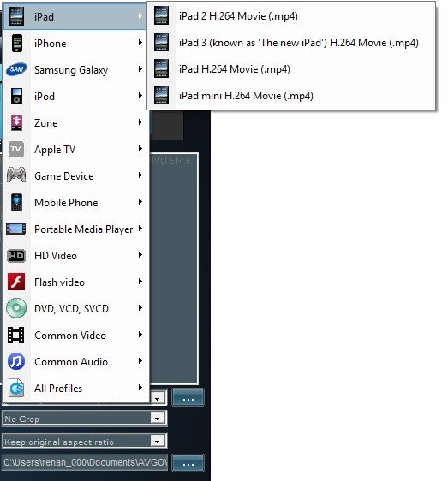Click the browse button beside output path
This screenshot has height=481, width=448.
coord(188,463)
